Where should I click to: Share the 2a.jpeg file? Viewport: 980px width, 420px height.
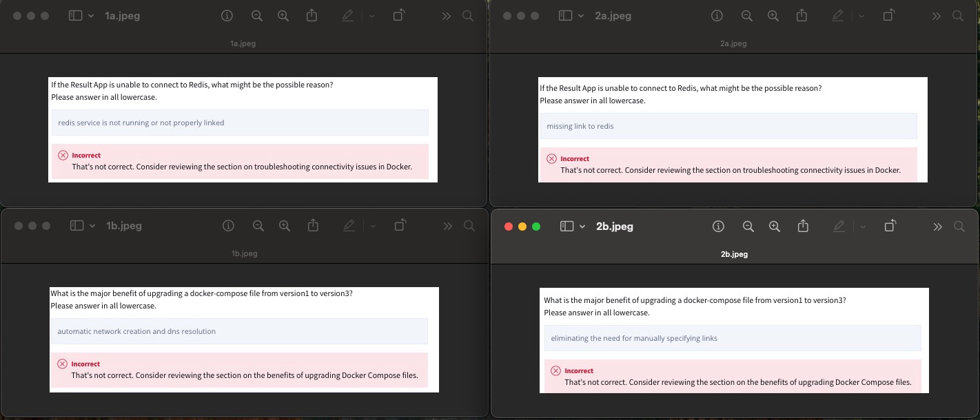click(x=802, y=15)
